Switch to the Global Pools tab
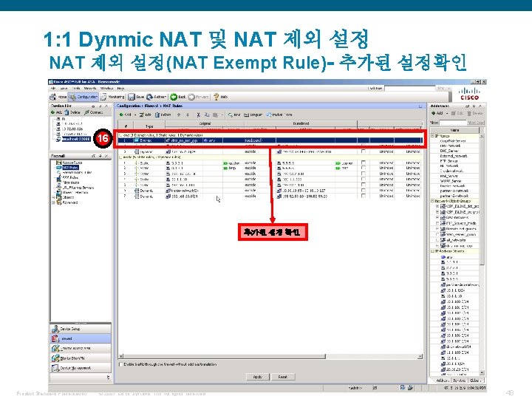Image resolution: width=532 pixels, height=399 pixels. coord(476,381)
